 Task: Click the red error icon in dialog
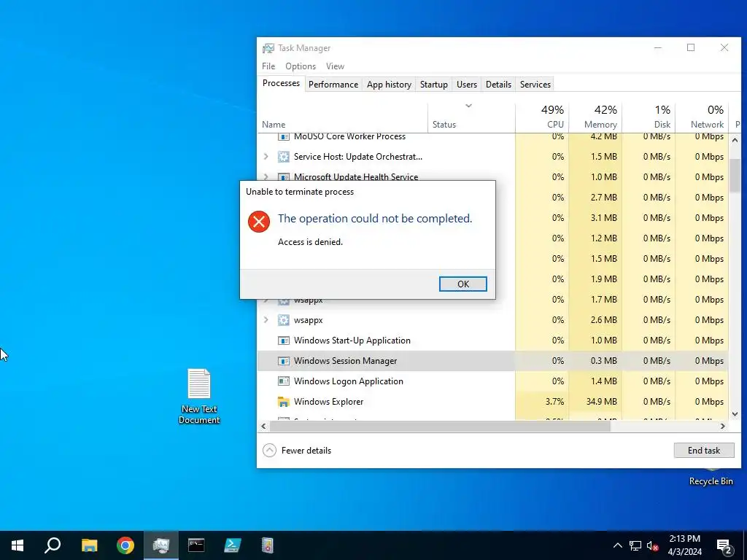pos(259,222)
